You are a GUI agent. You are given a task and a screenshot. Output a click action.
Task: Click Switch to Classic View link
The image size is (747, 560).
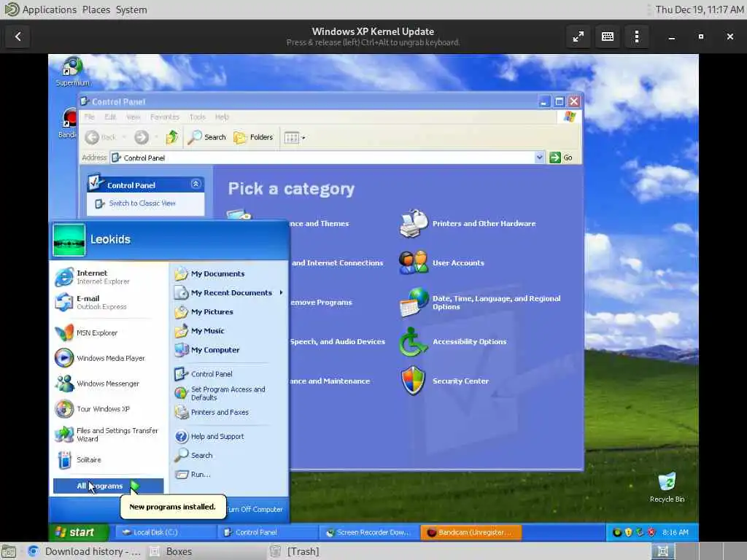tap(142, 203)
